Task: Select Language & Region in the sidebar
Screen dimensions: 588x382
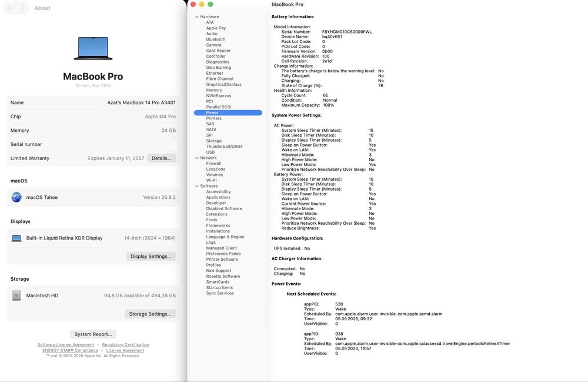Action: [x=225, y=237]
